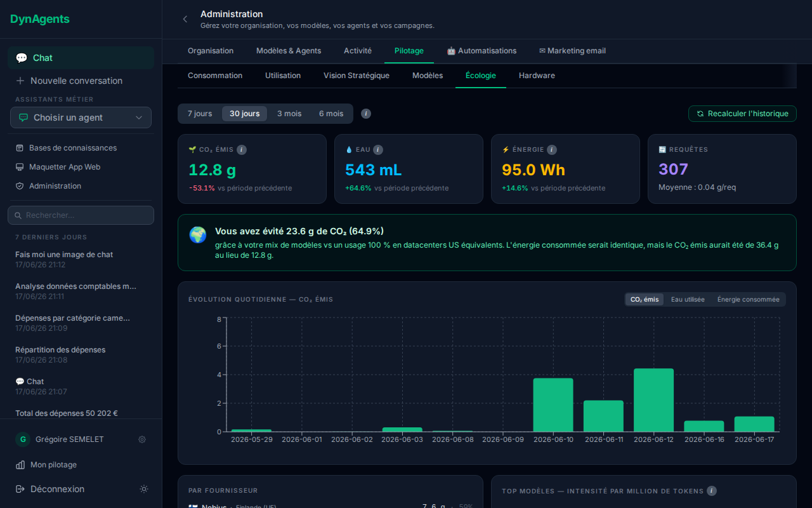Open the period selector info icon
The width and height of the screenshot is (812, 508).
(x=366, y=114)
